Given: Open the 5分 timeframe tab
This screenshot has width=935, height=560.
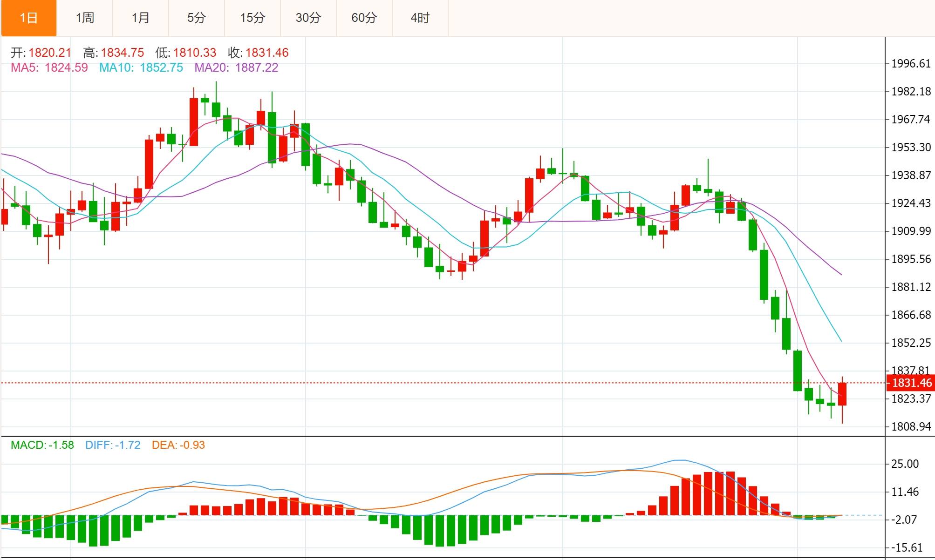Looking at the screenshot, I should [197, 18].
